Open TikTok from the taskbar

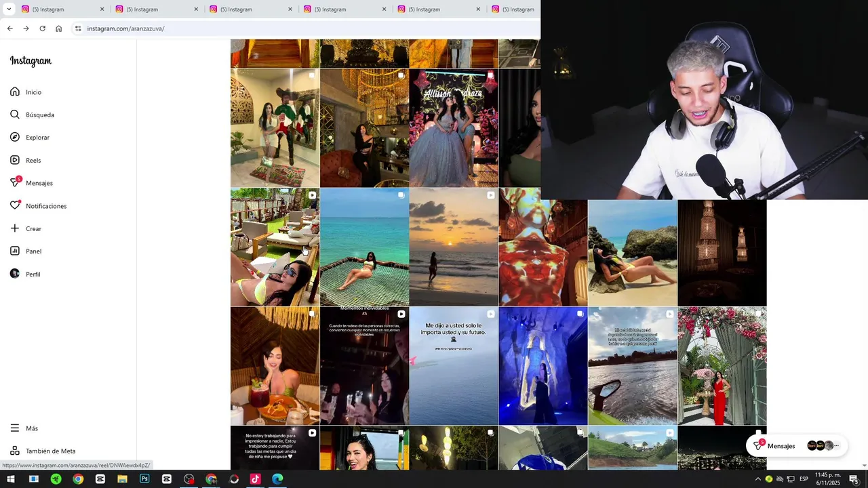(x=255, y=479)
